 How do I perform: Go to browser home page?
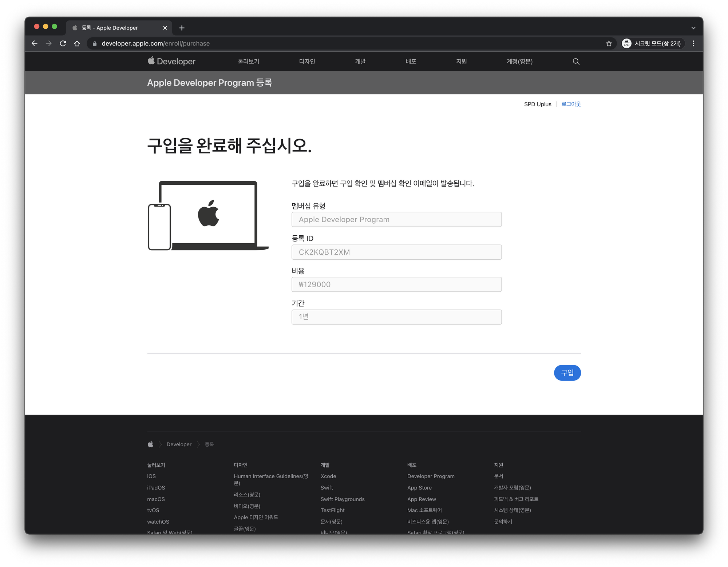77,44
